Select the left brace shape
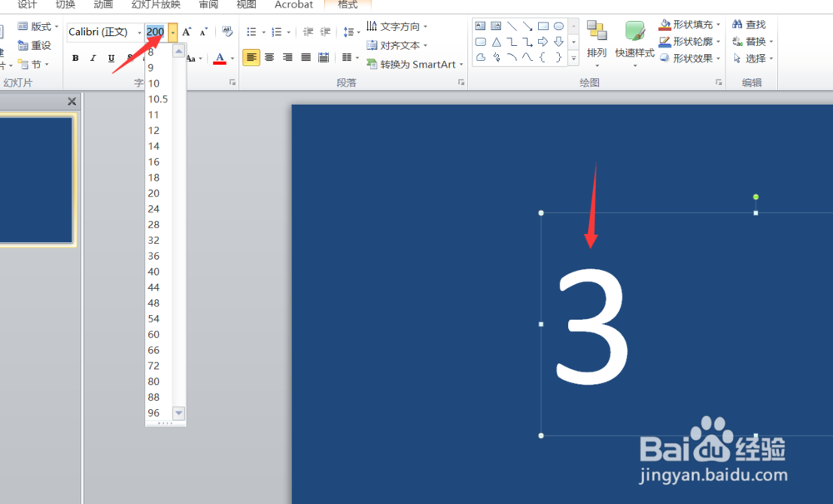Image resolution: width=833 pixels, height=504 pixels. 543,57
